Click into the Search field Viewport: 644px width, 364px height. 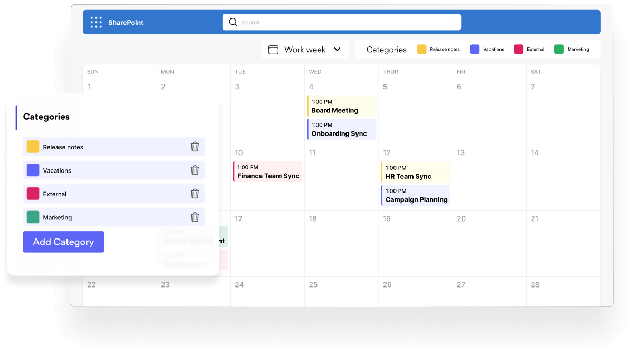coord(342,22)
